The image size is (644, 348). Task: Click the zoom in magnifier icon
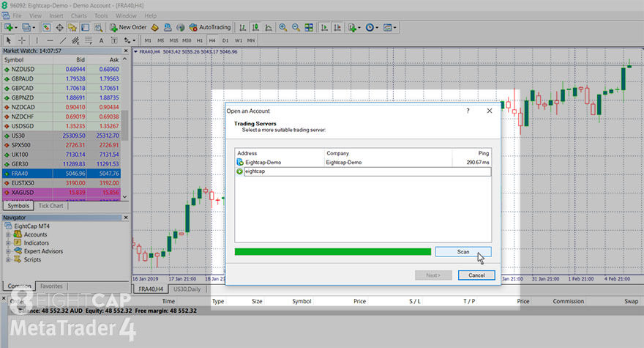[281, 27]
